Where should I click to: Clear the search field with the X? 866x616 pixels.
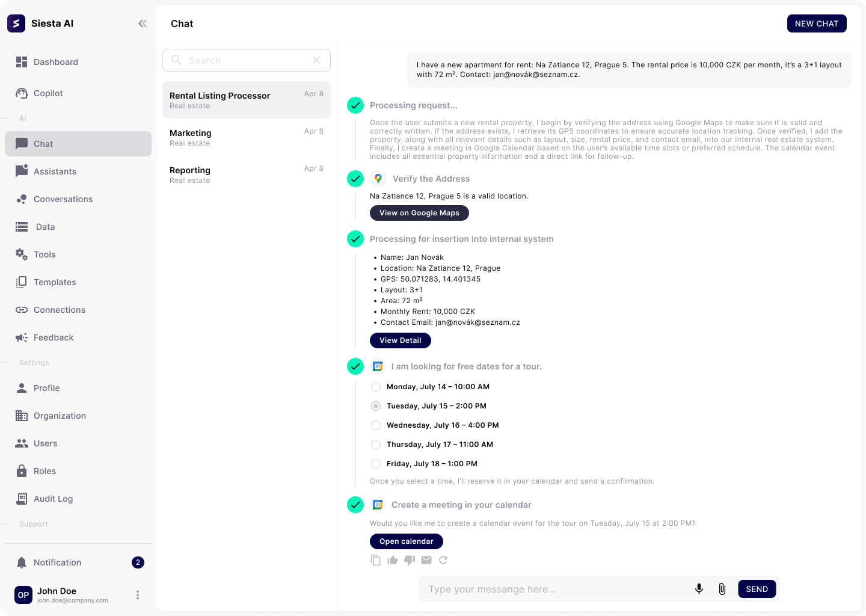click(x=316, y=60)
